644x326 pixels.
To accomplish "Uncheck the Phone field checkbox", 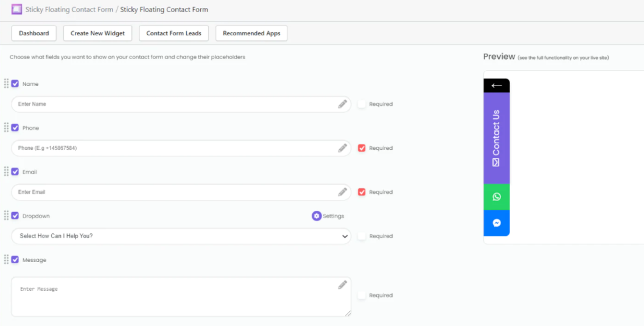I will pos(15,128).
